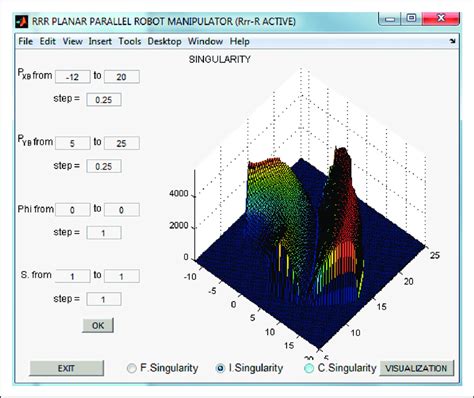Open the Window menu

coord(205,41)
